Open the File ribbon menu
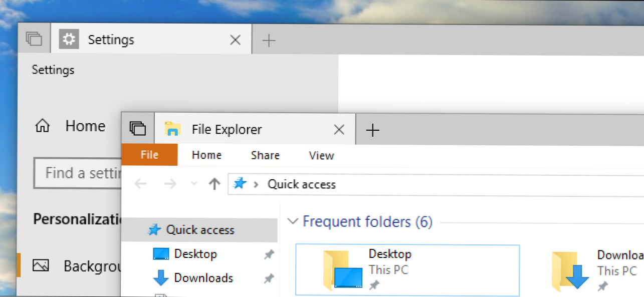The height and width of the screenshot is (297, 644). tap(149, 155)
